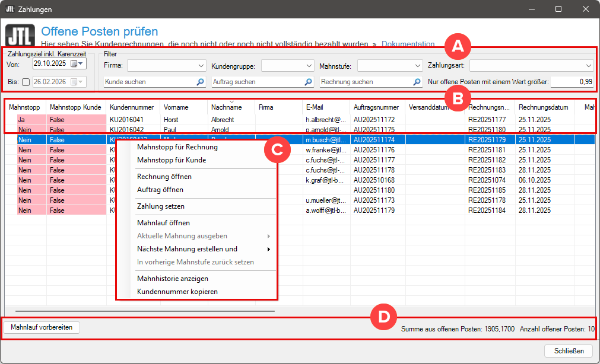Enable the Bis date checkbox

(25, 82)
